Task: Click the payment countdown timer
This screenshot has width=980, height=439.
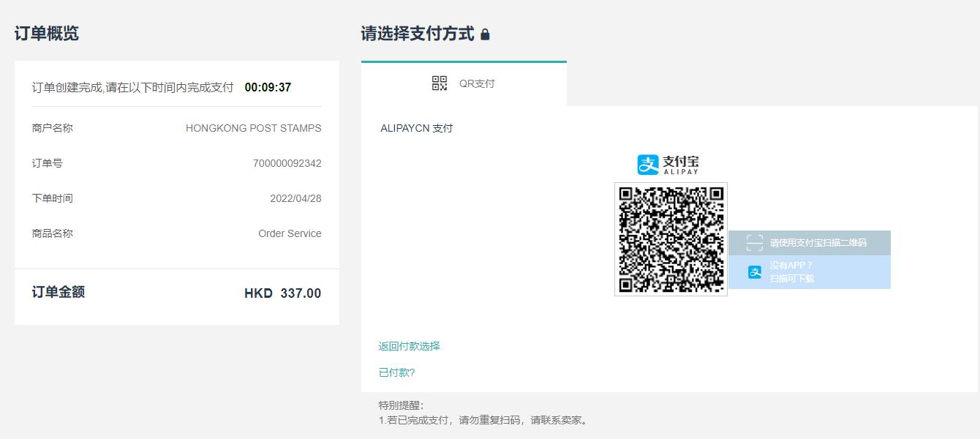Action: 268,87
